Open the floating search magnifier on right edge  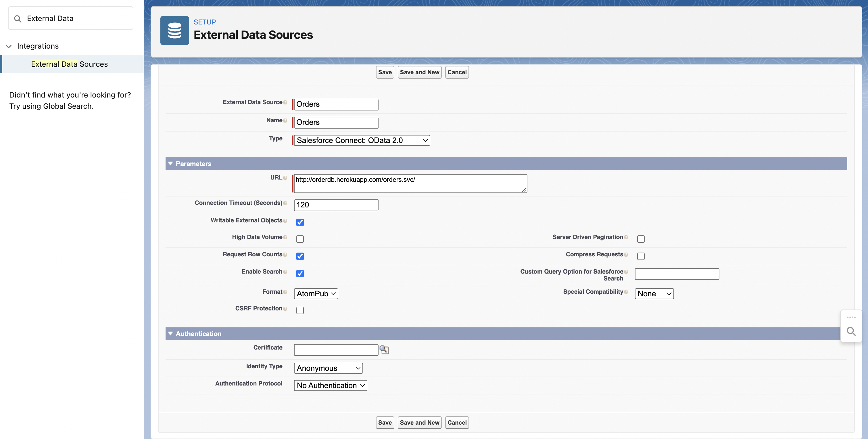[851, 331]
